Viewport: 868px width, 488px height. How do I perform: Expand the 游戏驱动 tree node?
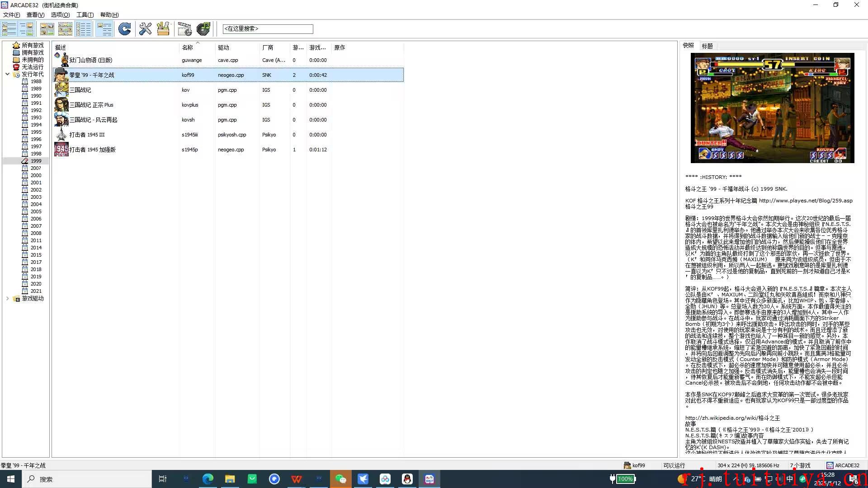(x=7, y=298)
